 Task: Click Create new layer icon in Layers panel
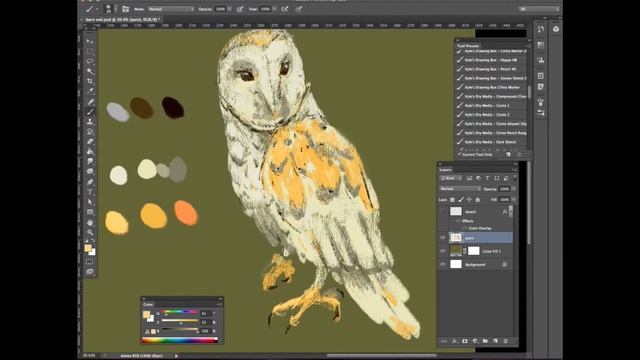click(x=496, y=341)
